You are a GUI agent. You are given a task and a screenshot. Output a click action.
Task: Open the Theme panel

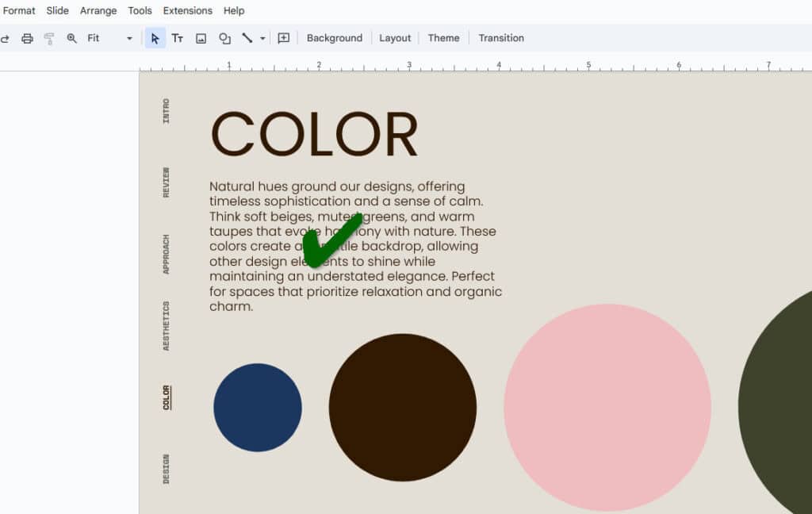[x=443, y=38]
